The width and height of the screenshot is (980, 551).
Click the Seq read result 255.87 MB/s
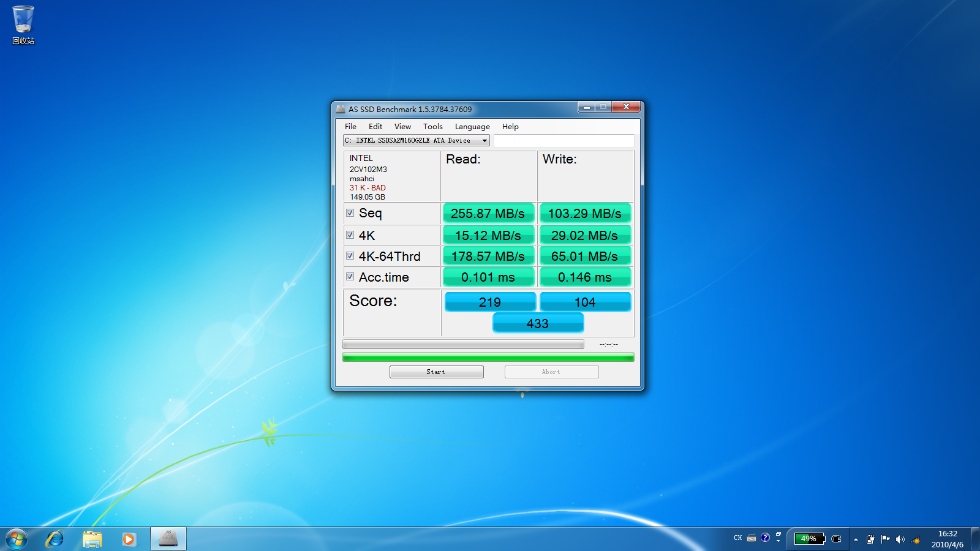coord(488,213)
